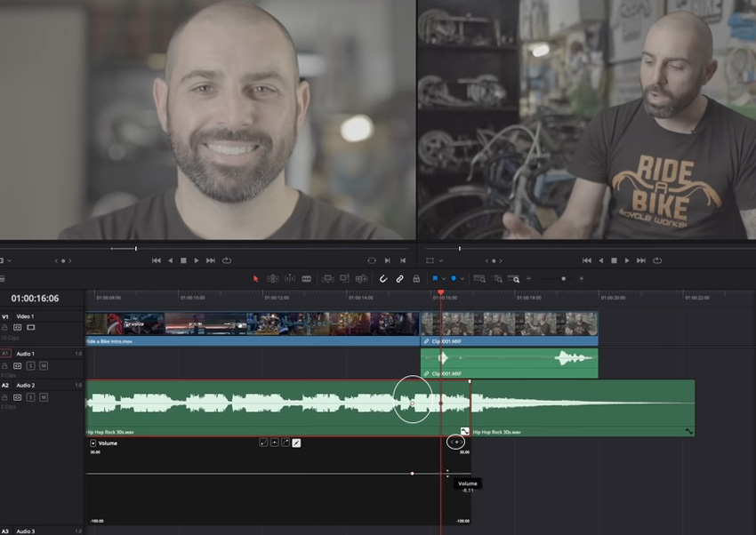
Task: Activate the Blade edit mode tool
Action: coord(306,278)
